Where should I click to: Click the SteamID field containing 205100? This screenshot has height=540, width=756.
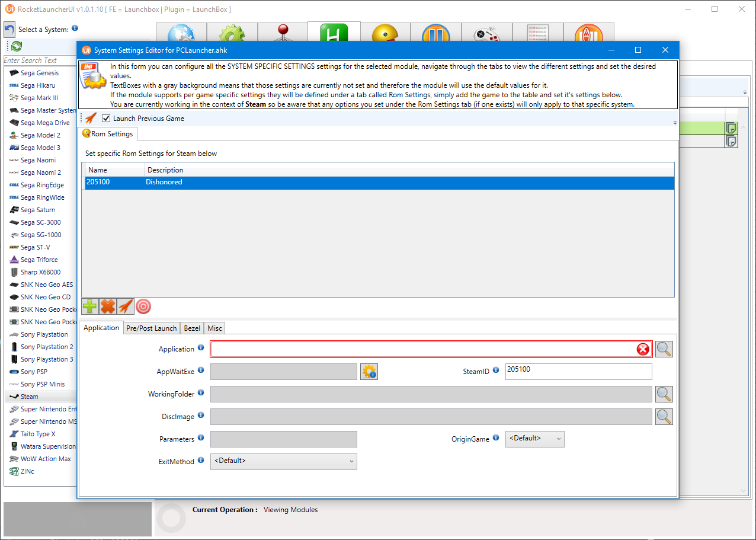pyautogui.click(x=579, y=372)
